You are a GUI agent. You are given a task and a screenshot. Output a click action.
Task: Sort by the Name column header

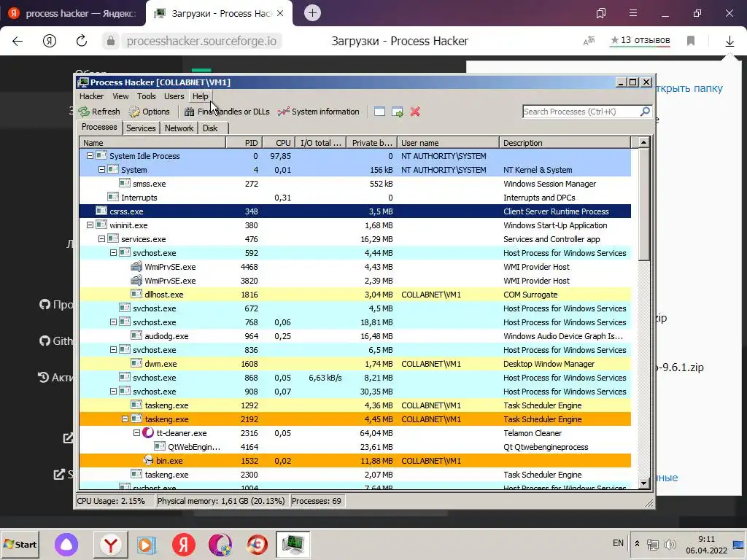(152, 143)
